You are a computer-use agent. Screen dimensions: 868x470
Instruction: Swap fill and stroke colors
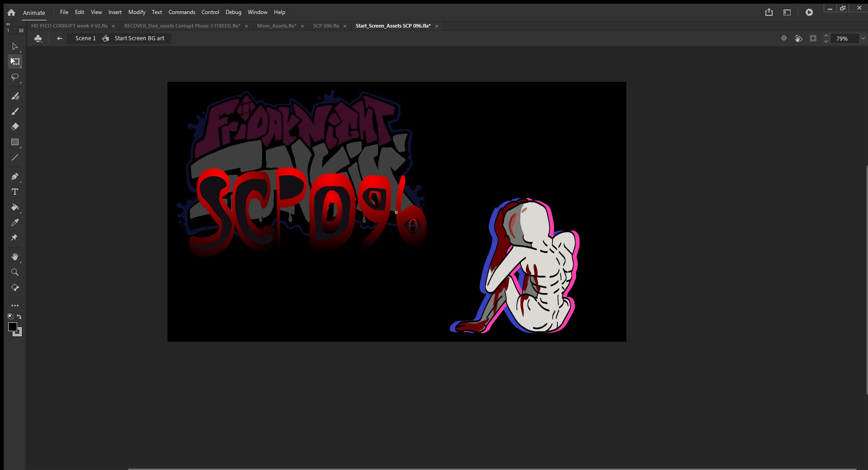(19, 317)
